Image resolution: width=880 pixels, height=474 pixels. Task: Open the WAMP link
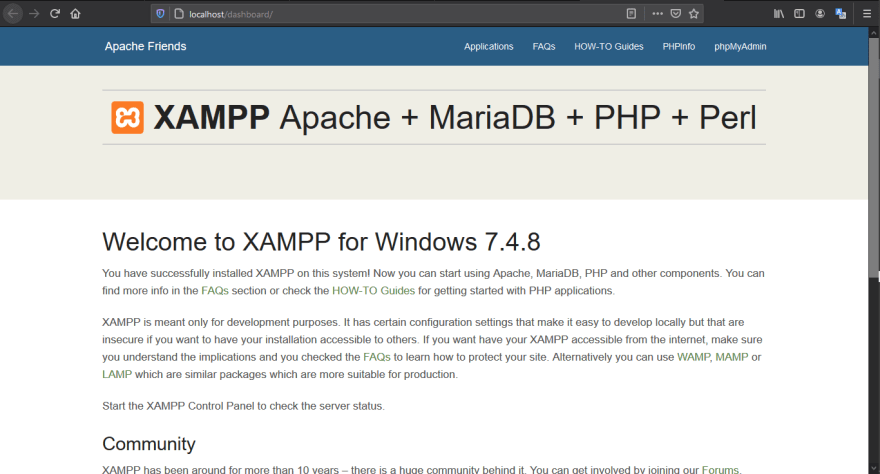click(x=693, y=357)
